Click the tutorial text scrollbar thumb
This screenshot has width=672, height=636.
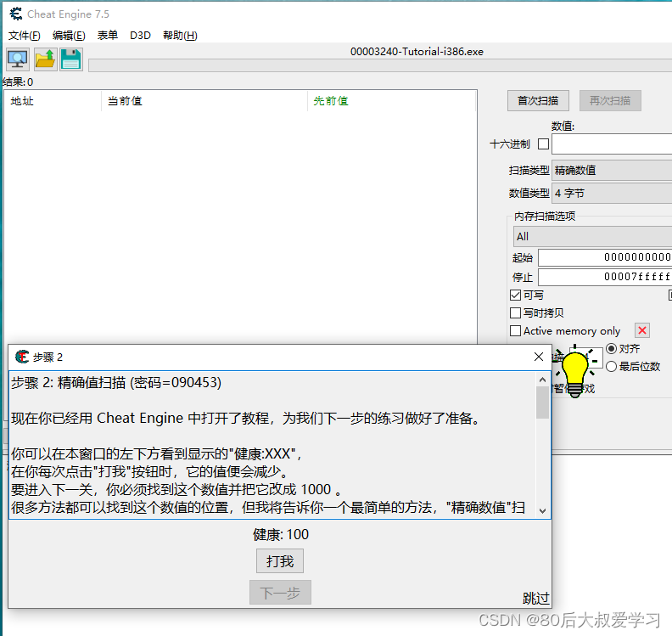pos(542,402)
